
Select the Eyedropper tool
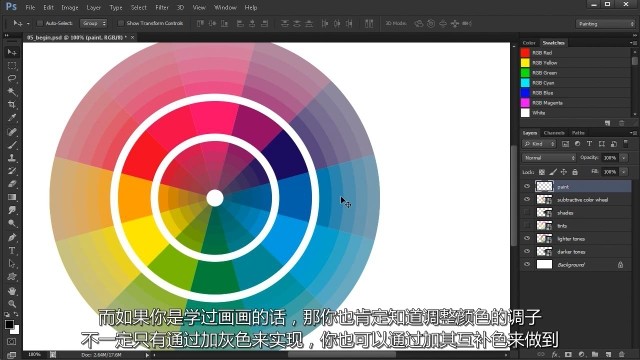[x=12, y=118]
